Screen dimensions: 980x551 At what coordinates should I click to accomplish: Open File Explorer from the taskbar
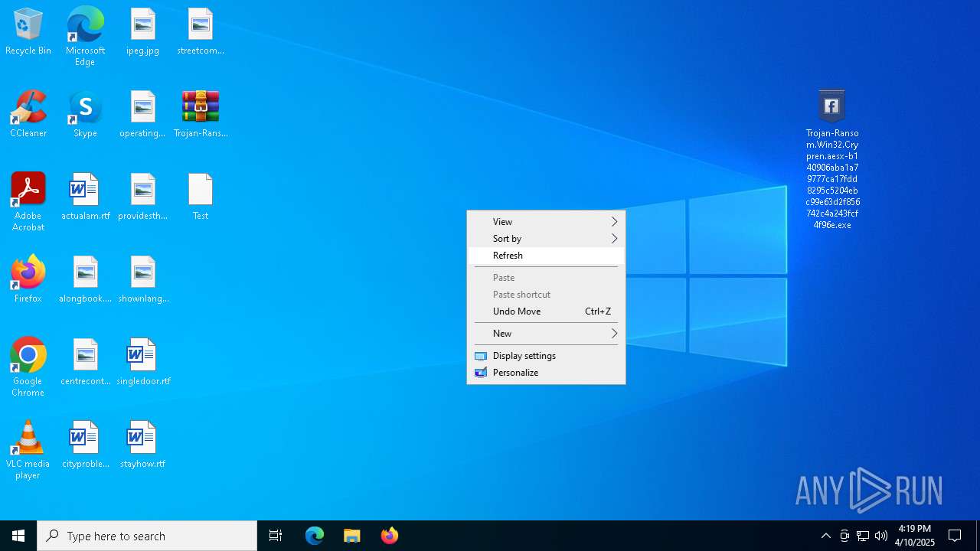point(352,536)
